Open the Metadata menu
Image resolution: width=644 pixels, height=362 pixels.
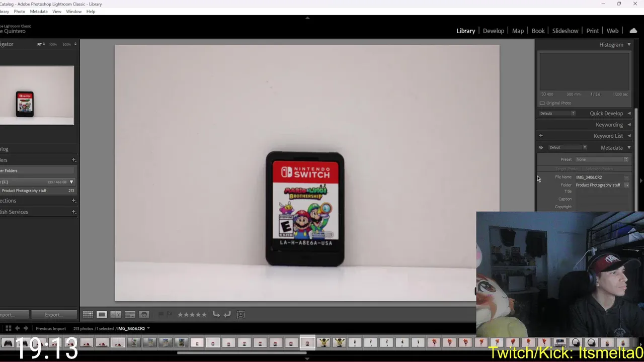pyautogui.click(x=39, y=12)
